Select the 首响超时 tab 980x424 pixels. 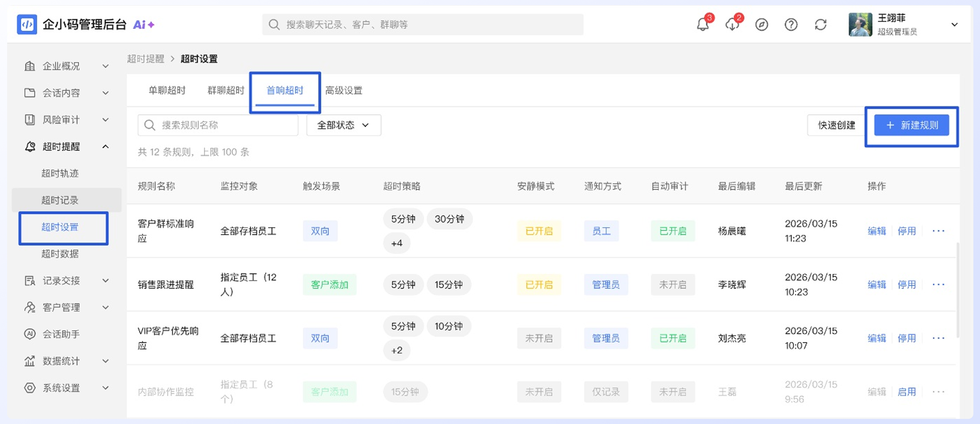pos(285,91)
